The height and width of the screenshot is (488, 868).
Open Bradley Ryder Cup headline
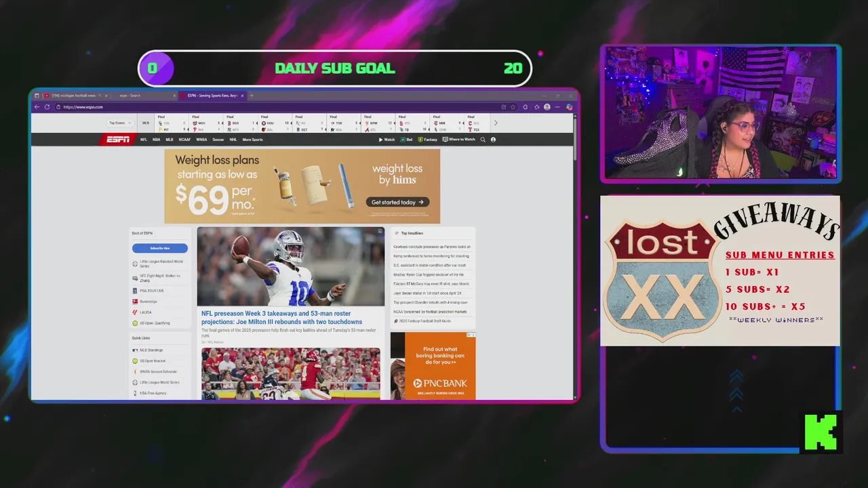click(429, 274)
